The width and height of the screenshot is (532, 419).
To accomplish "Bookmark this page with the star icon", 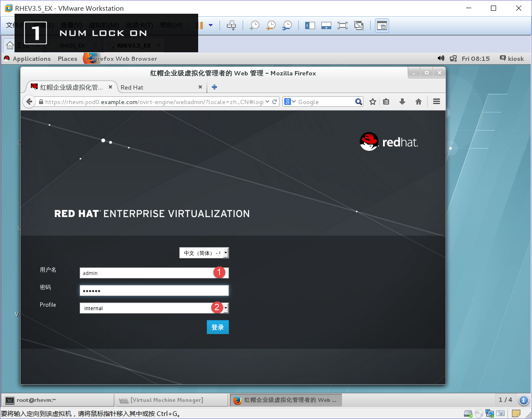I will [373, 102].
